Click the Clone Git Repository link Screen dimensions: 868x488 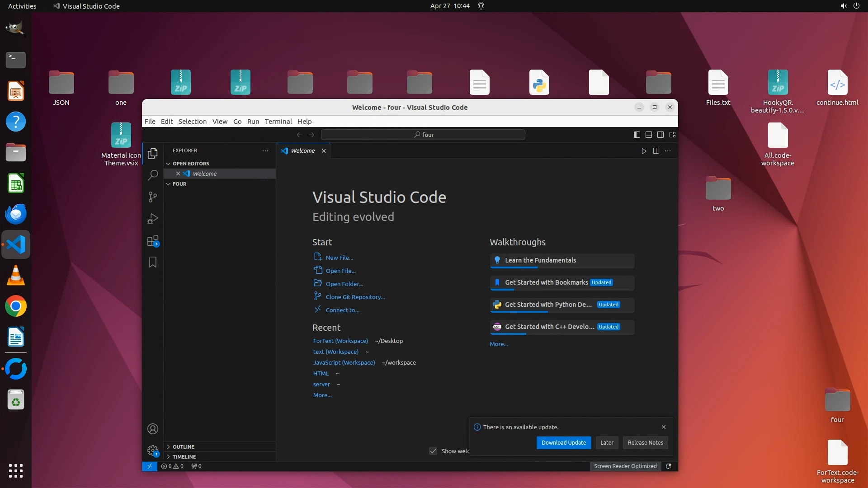[x=355, y=297]
